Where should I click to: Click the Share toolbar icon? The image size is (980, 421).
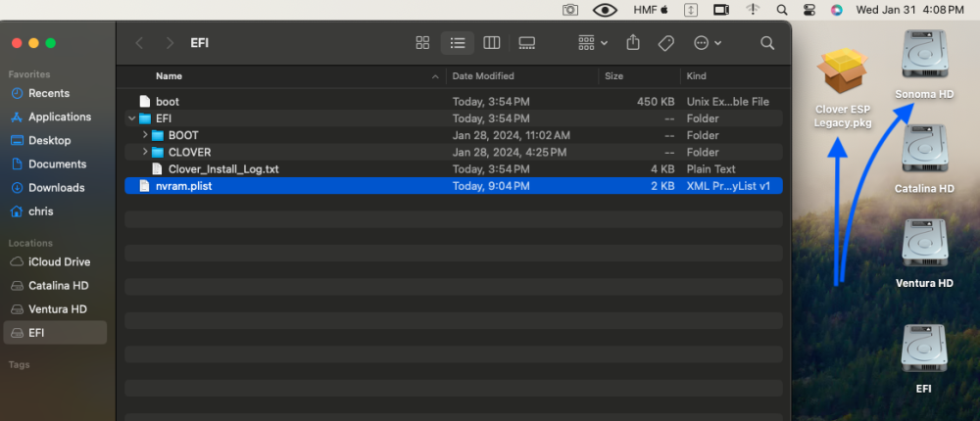click(633, 42)
